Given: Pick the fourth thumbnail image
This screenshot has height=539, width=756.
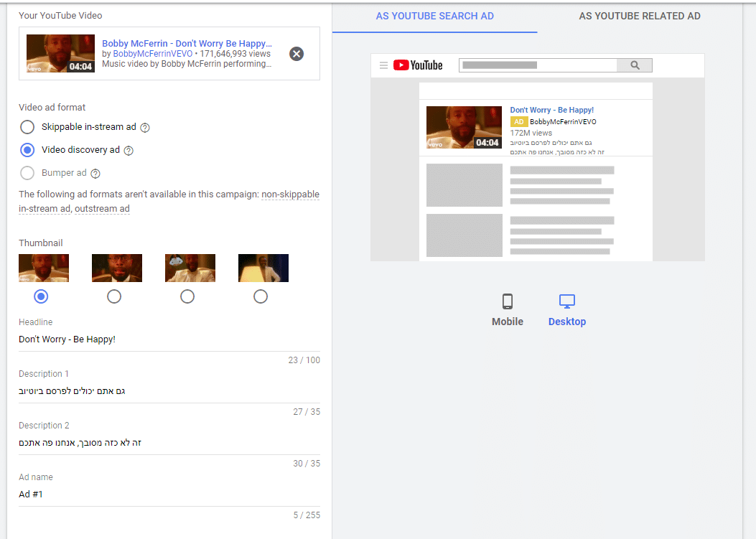Looking at the screenshot, I should coord(263,268).
